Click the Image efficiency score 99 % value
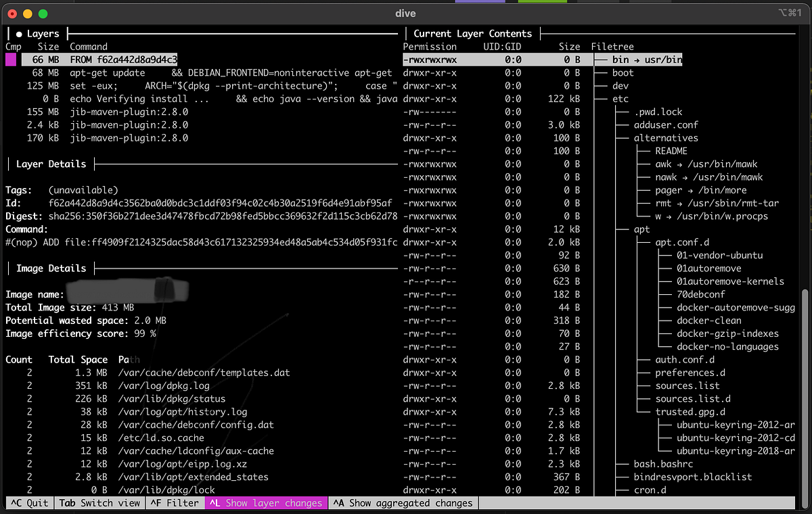Viewport: 812px width, 514px height. (x=144, y=333)
